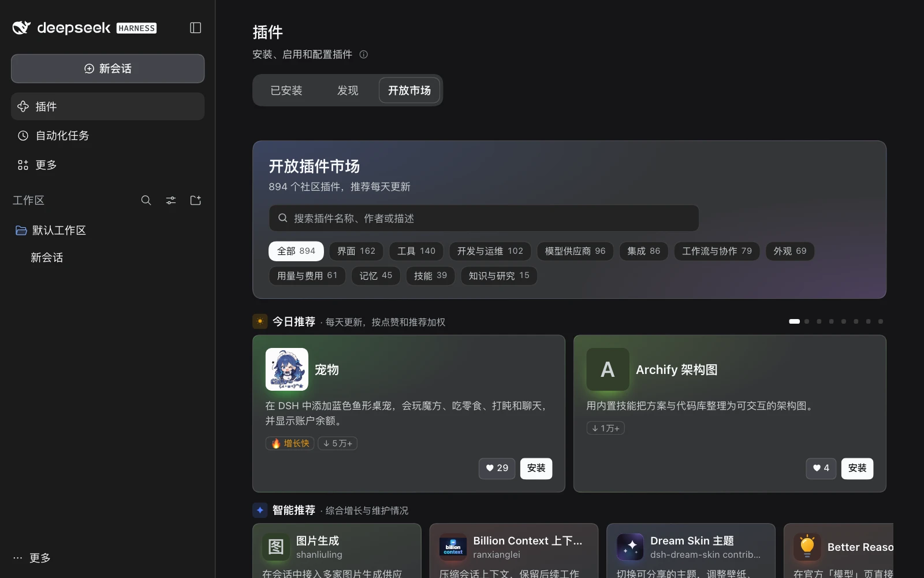924x578 pixels.
Task: Open the Better Reaso lightbulb icon
Action: [x=807, y=547]
